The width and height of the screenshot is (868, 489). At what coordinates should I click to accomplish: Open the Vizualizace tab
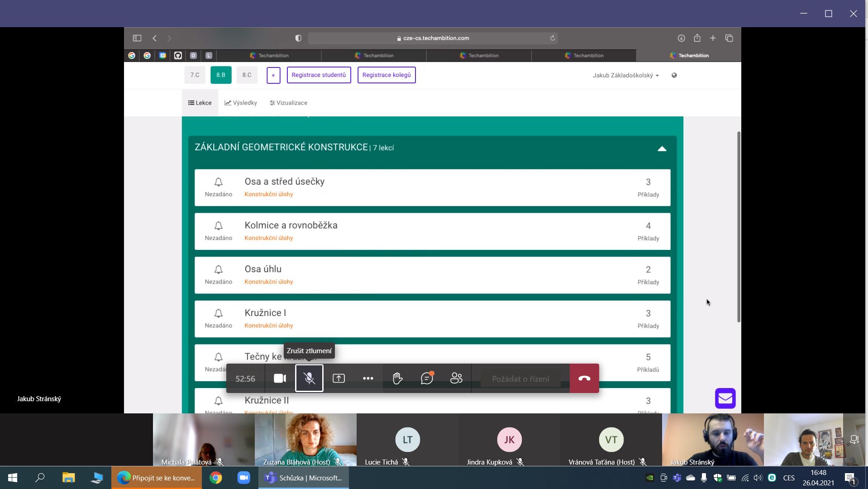(x=288, y=103)
